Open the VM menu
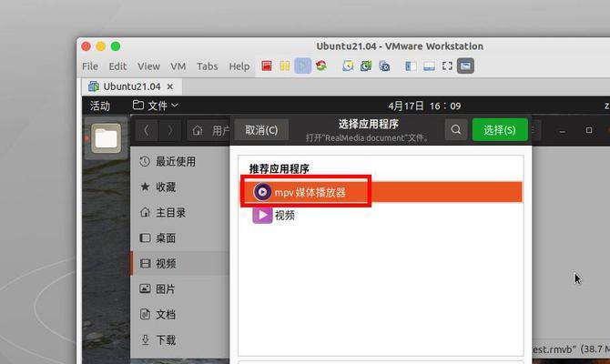 pyautogui.click(x=178, y=66)
